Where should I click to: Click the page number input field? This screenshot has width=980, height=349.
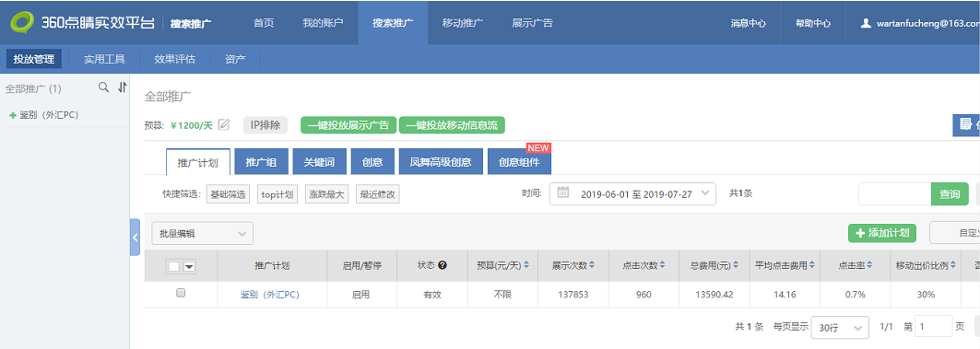933,327
